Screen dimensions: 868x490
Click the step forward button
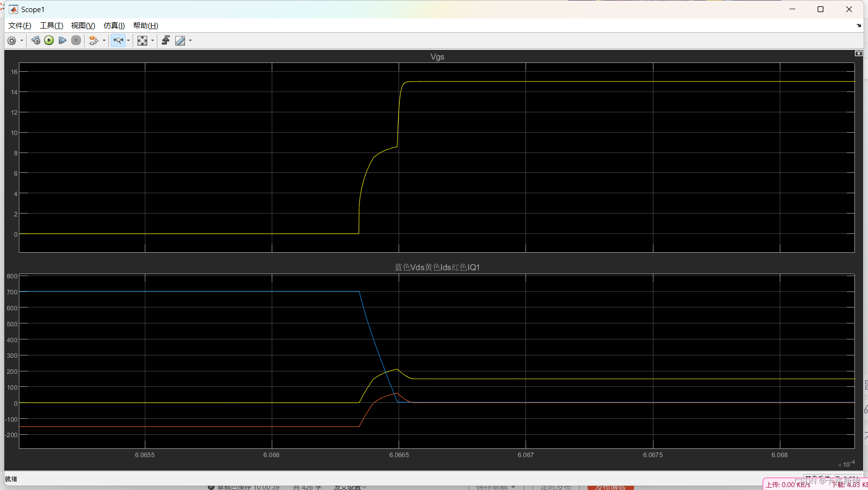pyautogui.click(x=62, y=40)
